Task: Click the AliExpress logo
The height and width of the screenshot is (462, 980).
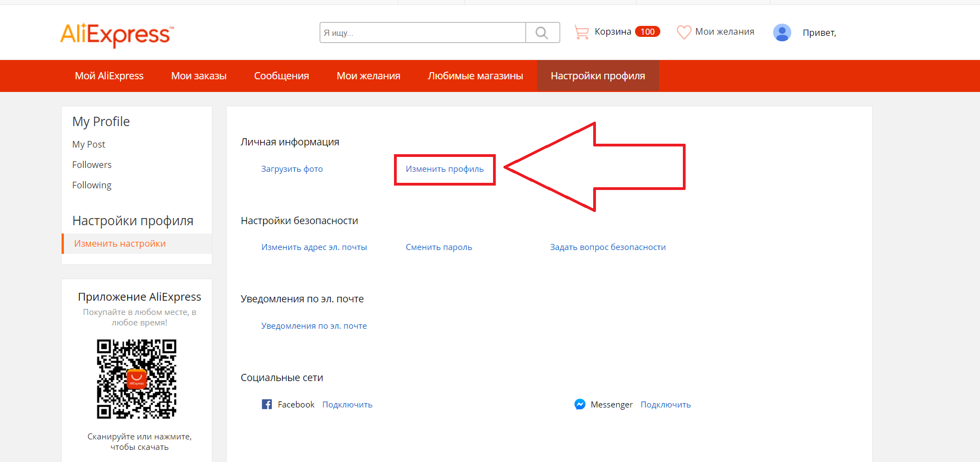Action: click(117, 35)
